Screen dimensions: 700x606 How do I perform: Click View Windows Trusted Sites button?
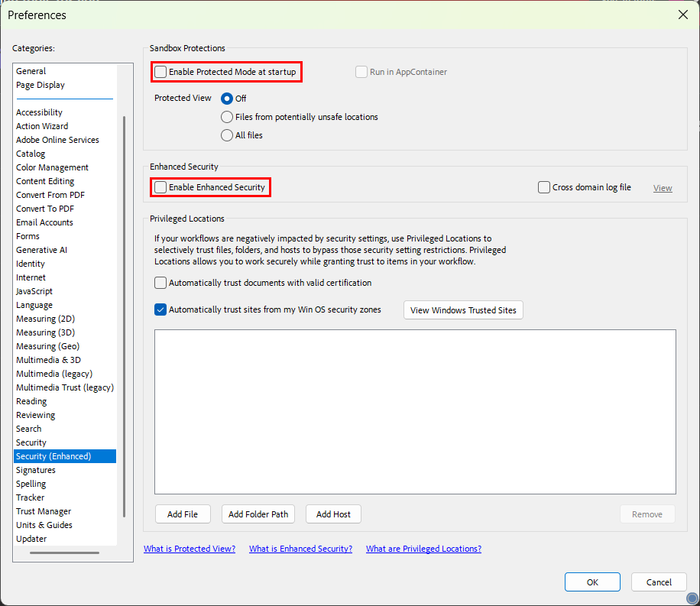463,310
